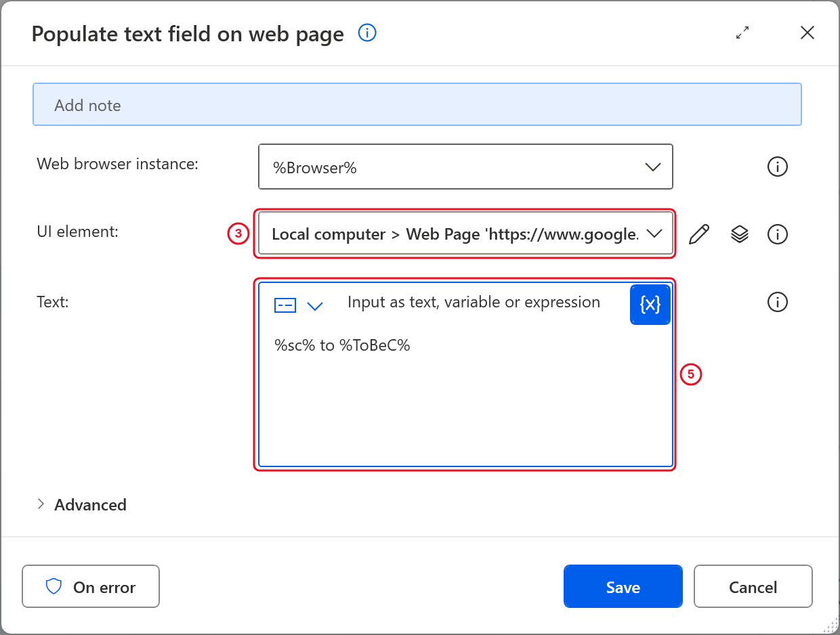Click the Add note field
Viewport: 840px width, 635px height.
coord(417,105)
